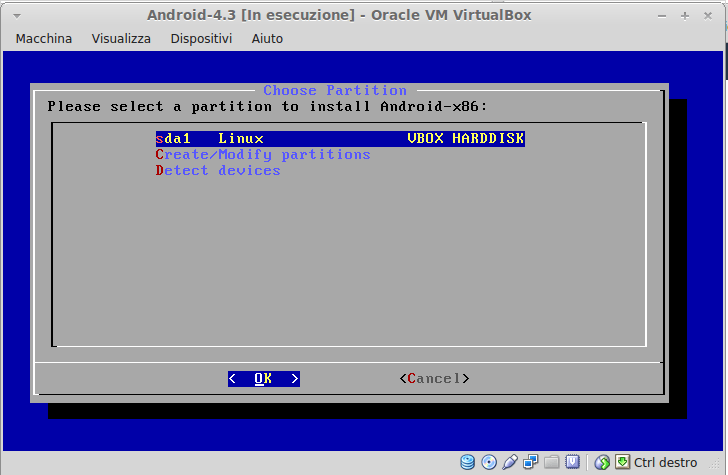Click the hard disk activity status icon
The image size is (728, 475).
(x=468, y=462)
